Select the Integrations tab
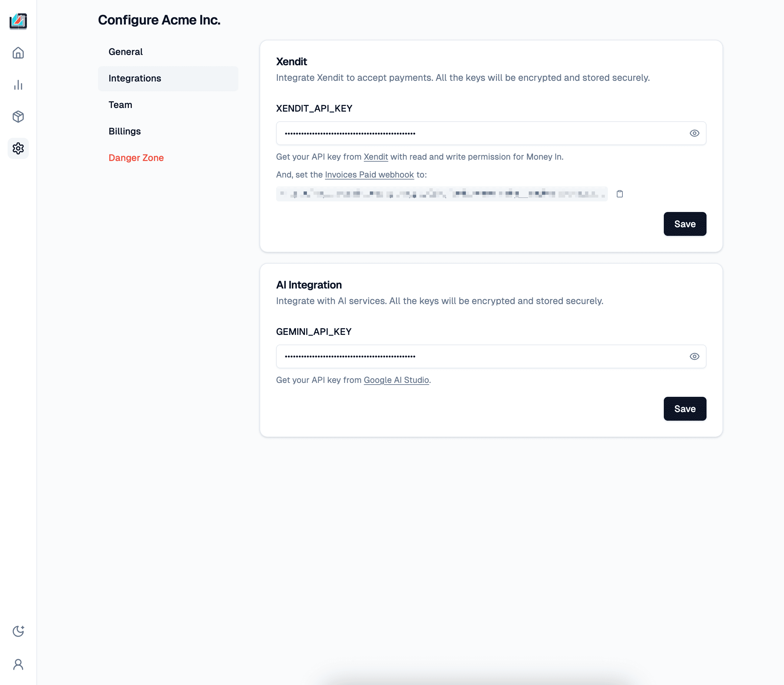This screenshot has height=685, width=784. tap(168, 79)
